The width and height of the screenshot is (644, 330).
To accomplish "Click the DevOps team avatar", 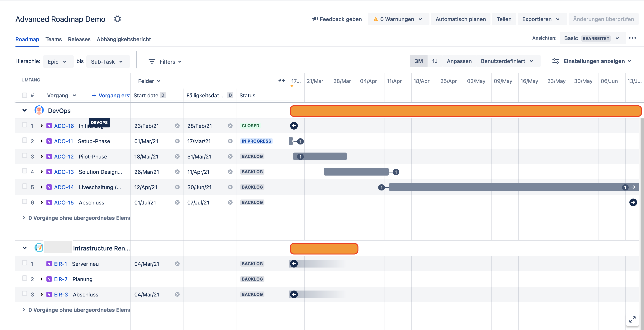I will coord(39,110).
